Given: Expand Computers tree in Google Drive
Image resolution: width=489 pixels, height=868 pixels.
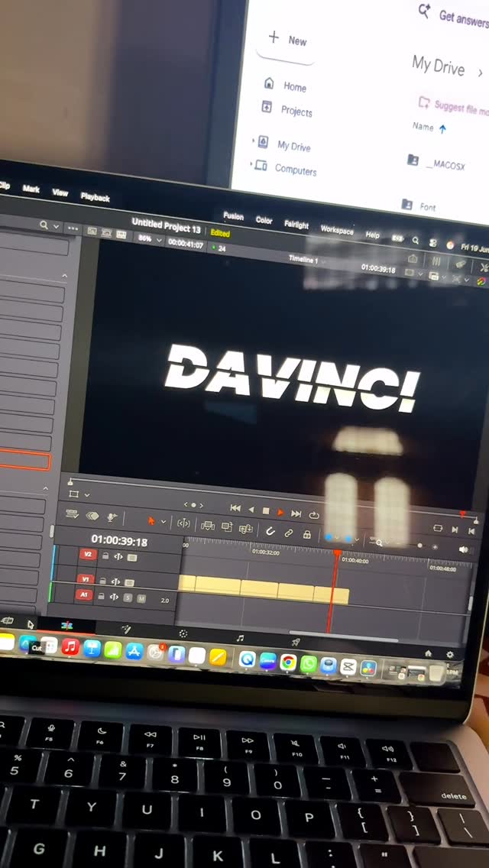Looking at the screenshot, I should pyautogui.click(x=251, y=164).
